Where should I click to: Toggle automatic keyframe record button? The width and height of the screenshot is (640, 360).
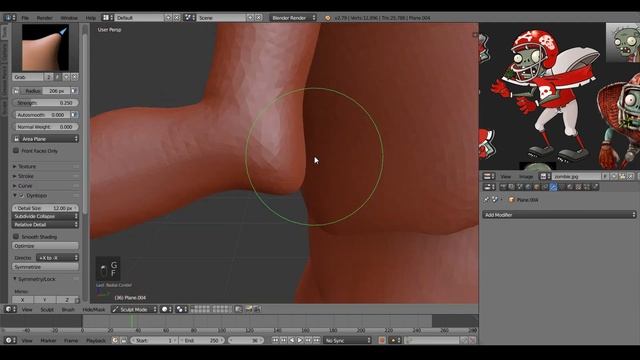pyautogui.click(x=382, y=340)
